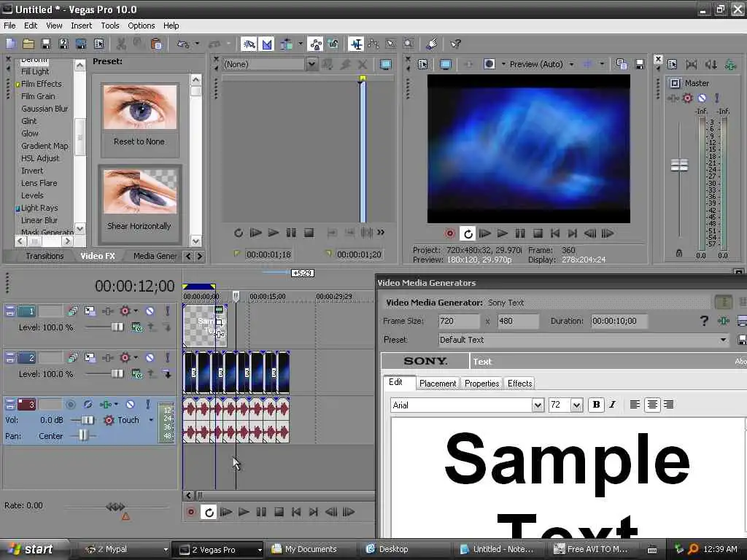Select Lens Flare in the effects list
Viewport: 747px width, 560px height.
39,183
